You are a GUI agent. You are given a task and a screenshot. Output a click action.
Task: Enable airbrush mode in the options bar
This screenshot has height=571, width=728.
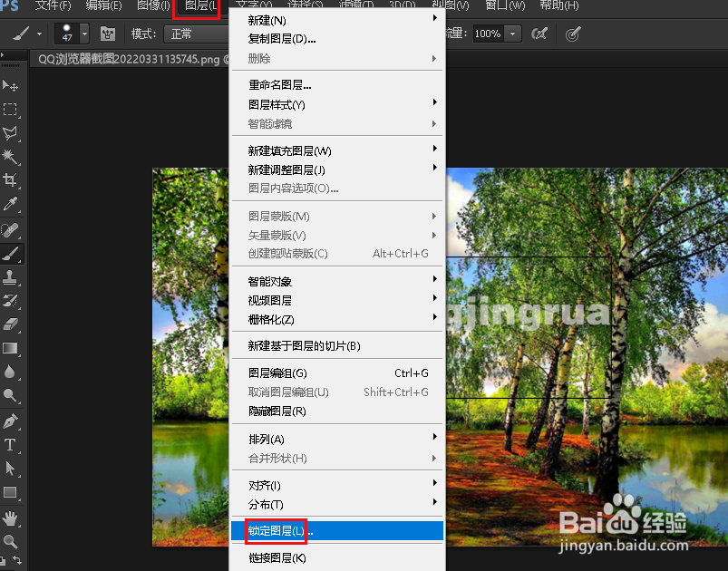click(571, 34)
